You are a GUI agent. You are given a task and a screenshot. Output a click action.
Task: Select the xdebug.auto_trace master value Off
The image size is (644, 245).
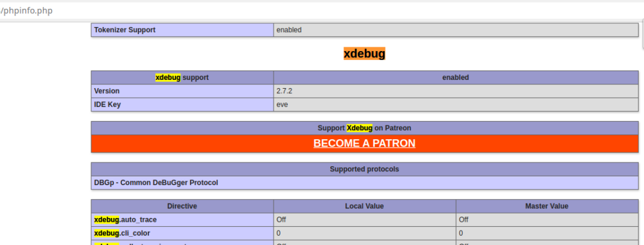(x=547, y=220)
